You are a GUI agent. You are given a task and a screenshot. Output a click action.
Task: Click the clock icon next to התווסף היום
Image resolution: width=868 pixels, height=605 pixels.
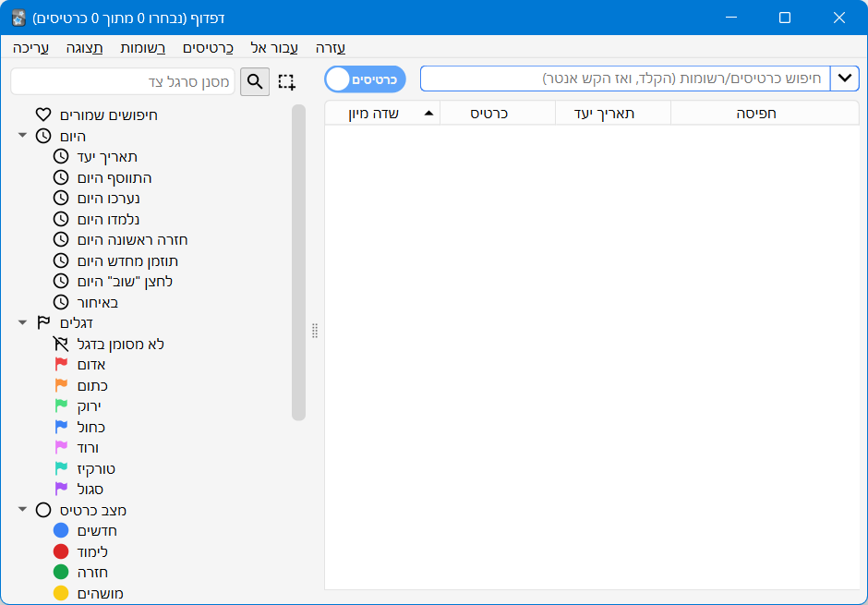coord(61,177)
